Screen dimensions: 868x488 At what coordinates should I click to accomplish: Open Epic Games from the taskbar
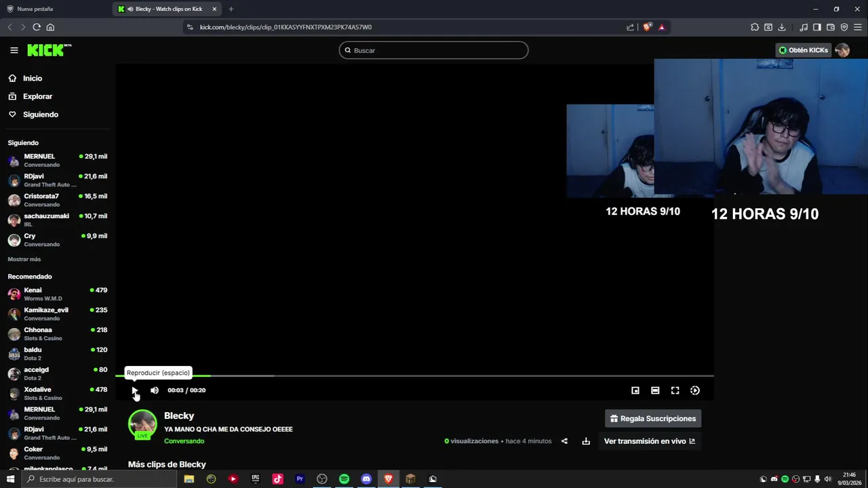(256, 479)
